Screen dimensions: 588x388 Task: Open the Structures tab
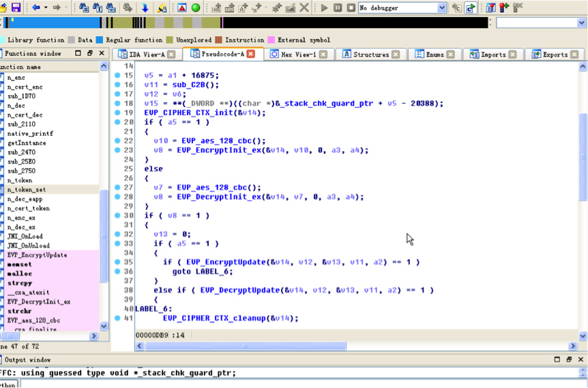coord(370,54)
